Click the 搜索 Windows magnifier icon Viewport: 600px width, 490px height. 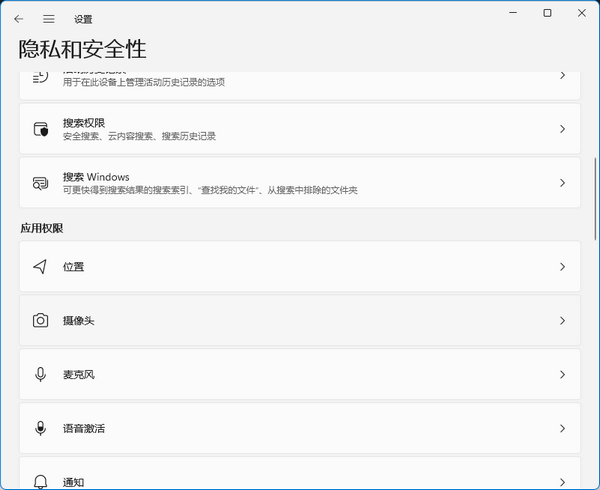click(x=40, y=183)
